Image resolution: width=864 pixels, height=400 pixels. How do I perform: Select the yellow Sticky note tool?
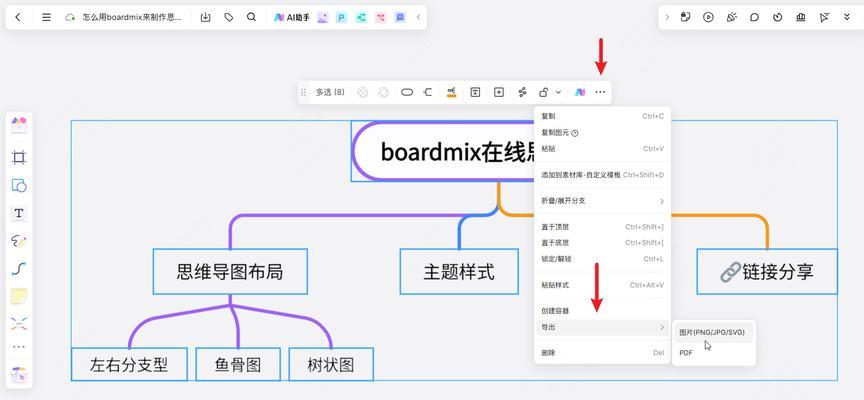pyautogui.click(x=19, y=296)
